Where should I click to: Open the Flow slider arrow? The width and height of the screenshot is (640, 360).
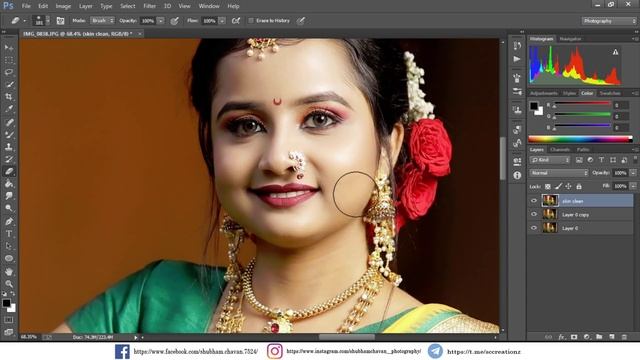pos(222,20)
